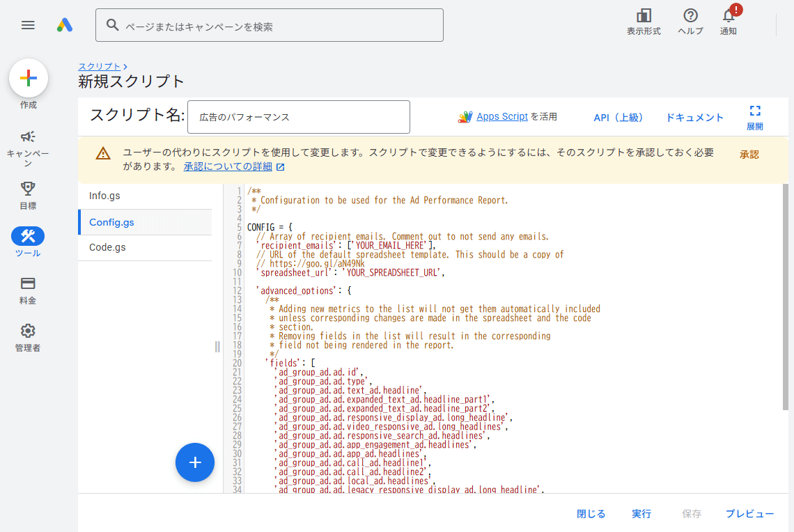Open the 作成 (create) menu
Viewport: 794px width, 532px height.
pos(28,79)
